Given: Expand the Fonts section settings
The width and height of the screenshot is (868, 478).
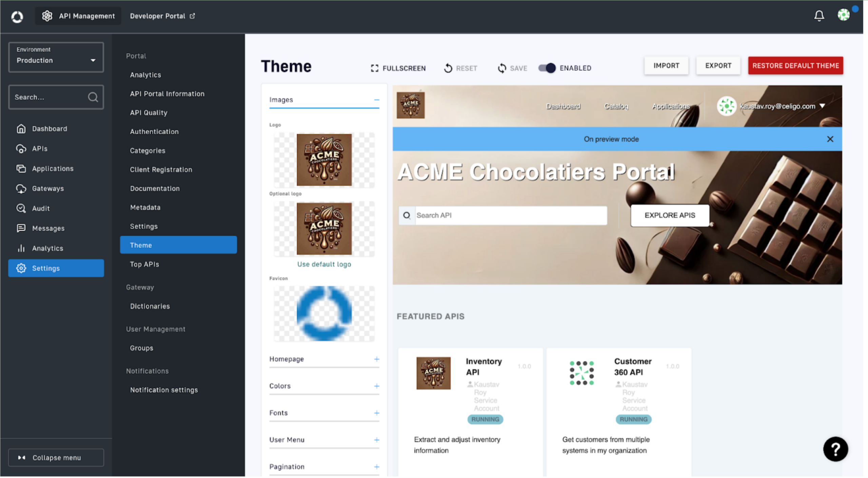Looking at the screenshot, I should pos(377,412).
